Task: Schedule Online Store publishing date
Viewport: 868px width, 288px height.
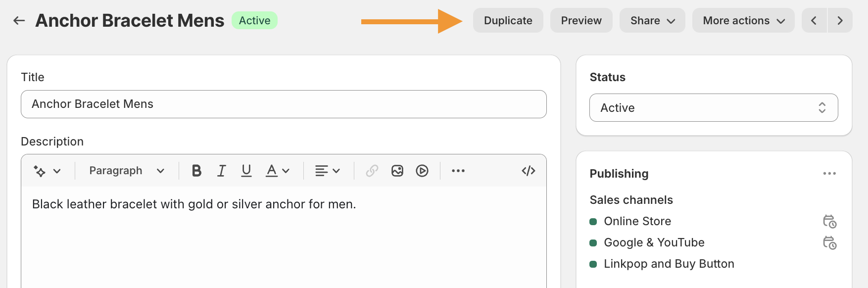Action: (829, 221)
